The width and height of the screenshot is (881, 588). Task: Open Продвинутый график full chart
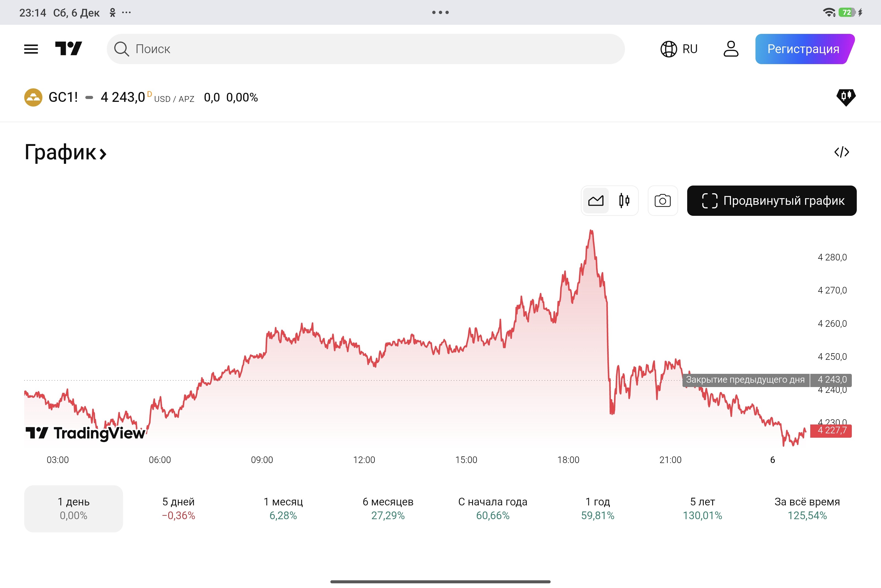pyautogui.click(x=771, y=201)
